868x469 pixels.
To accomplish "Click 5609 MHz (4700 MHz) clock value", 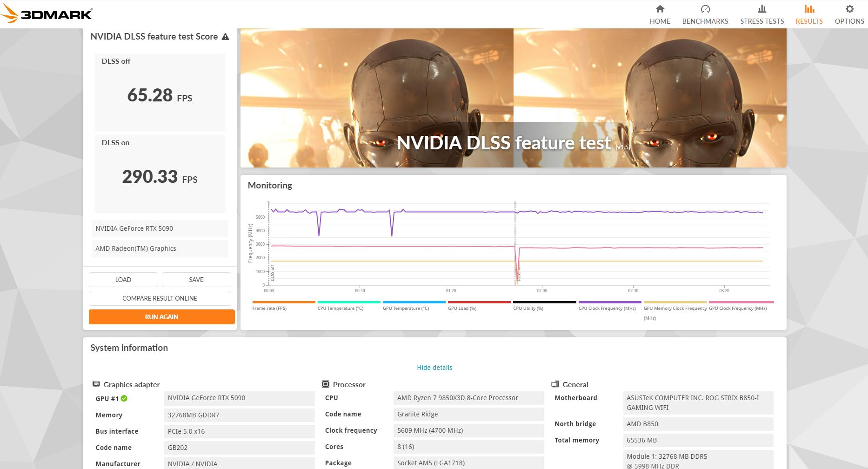I will point(469,430).
